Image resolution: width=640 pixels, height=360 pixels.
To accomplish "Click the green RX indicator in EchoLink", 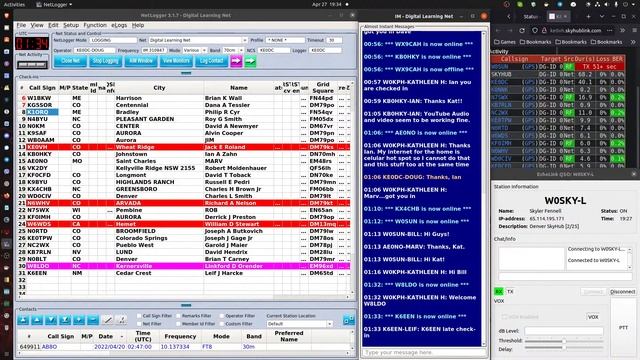I will click(499, 291).
